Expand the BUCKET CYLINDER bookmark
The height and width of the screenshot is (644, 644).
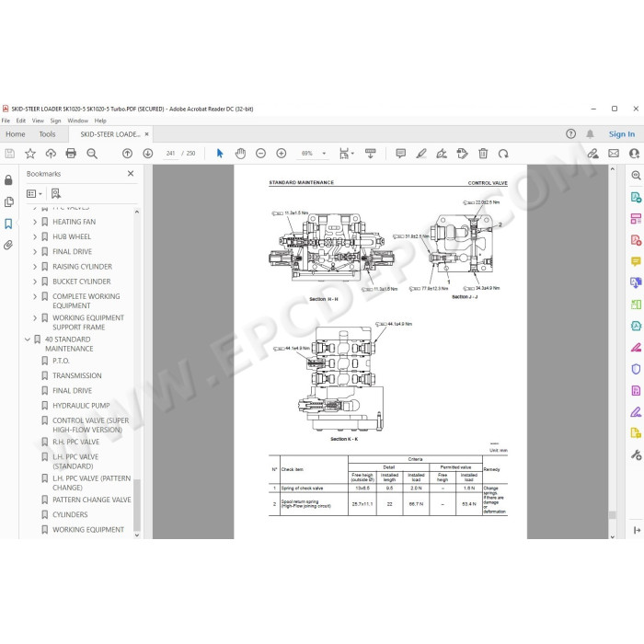[x=35, y=282]
